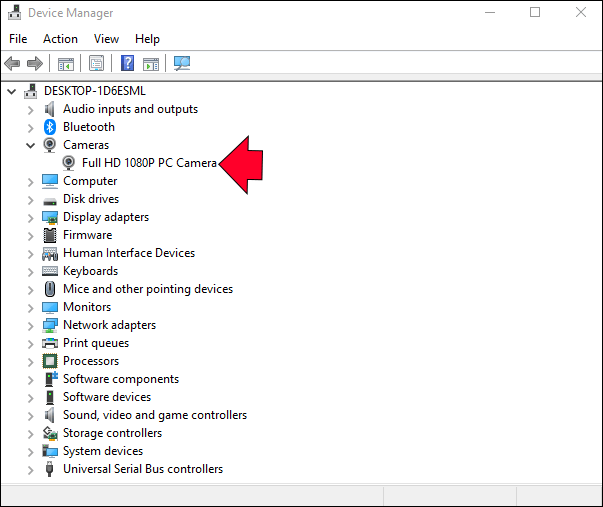Click the Device Manager title bar icon
The width and height of the screenshot is (603, 507).
click(15, 13)
